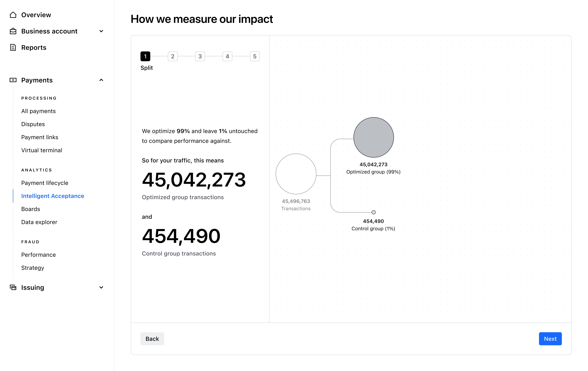Viewport: 588px width, 371px height.
Task: Go to step 5 of stepper
Action: point(255,56)
